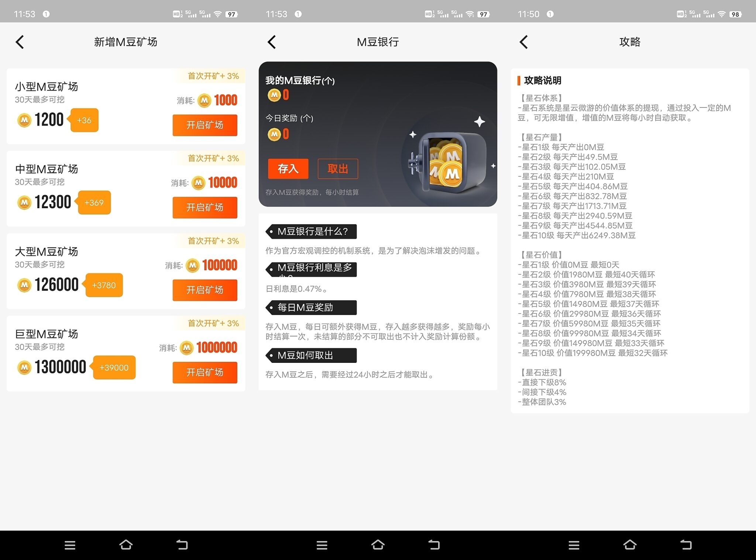
Task: Tap 首次开矿+3% label on 巨型 mine
Action: pyautogui.click(x=213, y=323)
